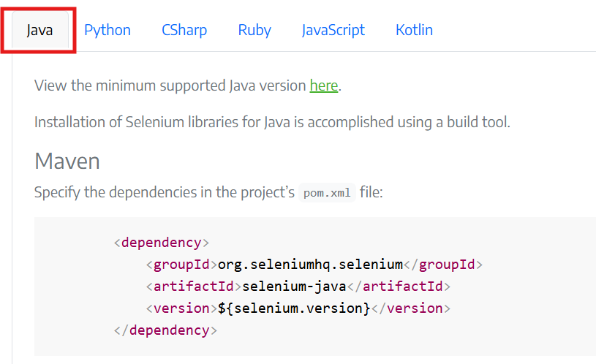This screenshot has width=596, height=364.
Task: Click the pom.xml inline code
Action: coord(327,193)
